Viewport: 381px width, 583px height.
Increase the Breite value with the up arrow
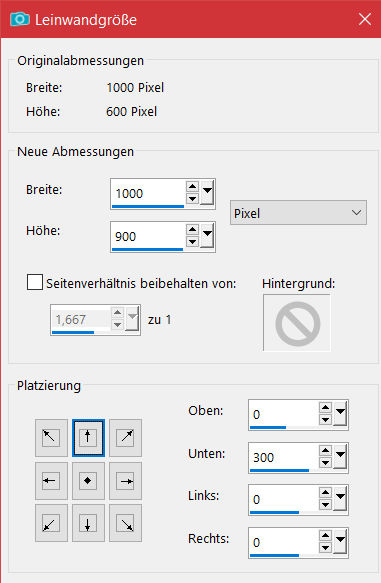tap(192, 187)
